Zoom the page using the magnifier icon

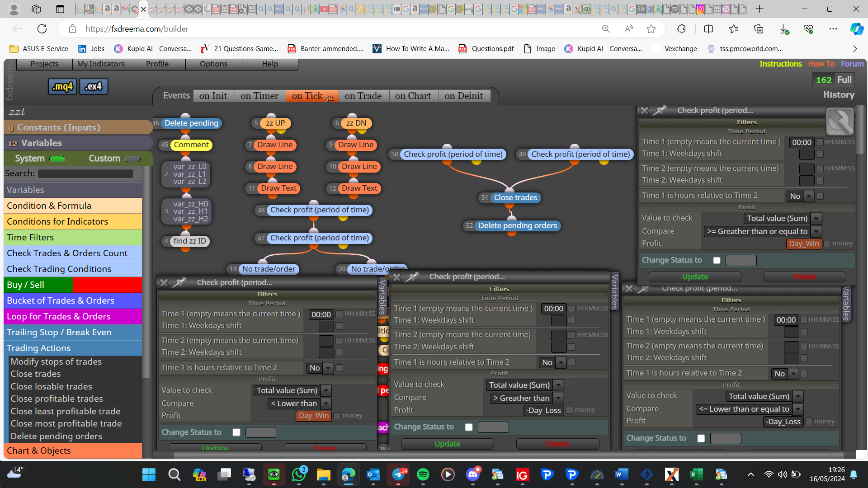(606, 29)
